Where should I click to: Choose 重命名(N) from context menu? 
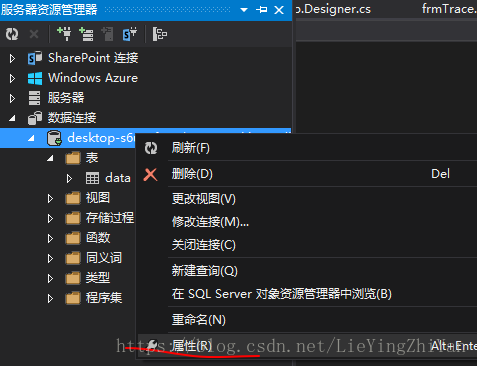pos(307,320)
